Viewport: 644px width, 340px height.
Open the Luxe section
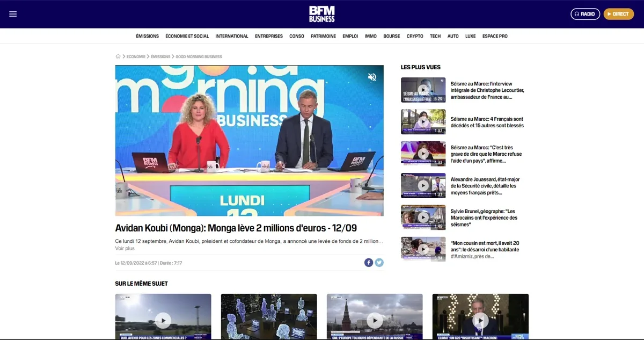471,37
